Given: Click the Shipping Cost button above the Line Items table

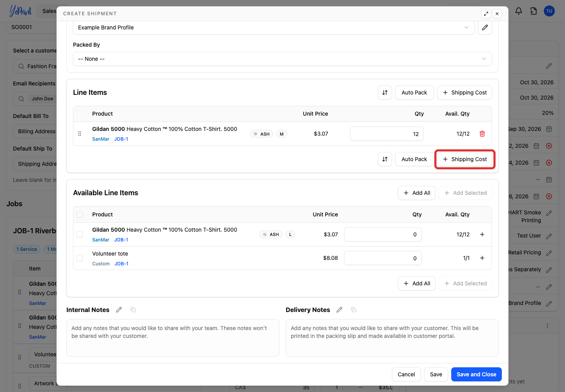Looking at the screenshot, I should pyautogui.click(x=465, y=93).
